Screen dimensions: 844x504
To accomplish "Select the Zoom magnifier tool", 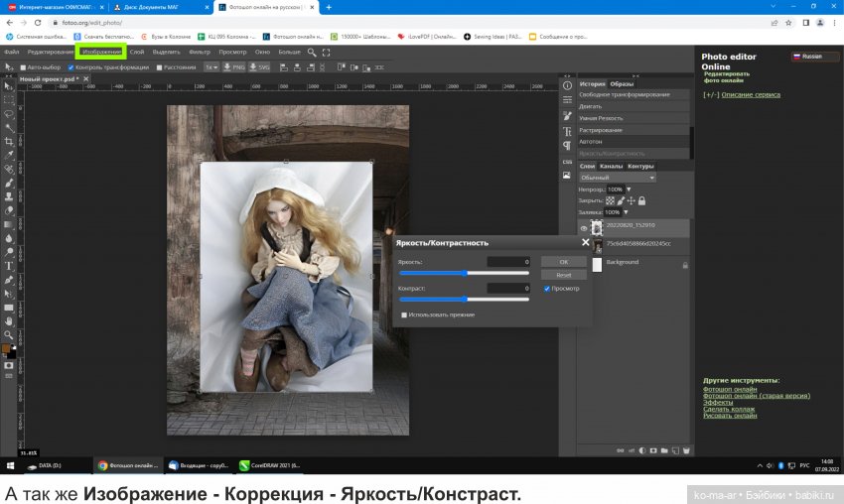I will tap(9, 335).
